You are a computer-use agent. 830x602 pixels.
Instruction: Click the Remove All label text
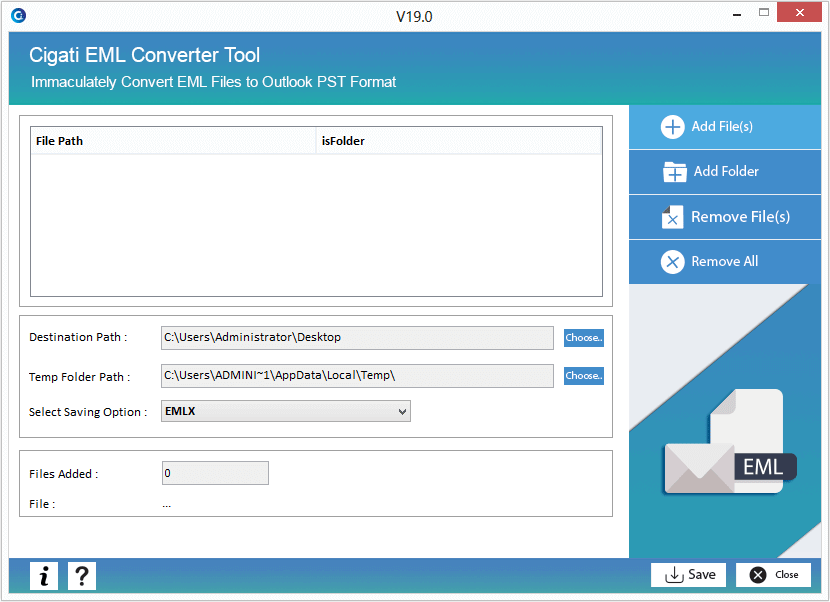(725, 262)
